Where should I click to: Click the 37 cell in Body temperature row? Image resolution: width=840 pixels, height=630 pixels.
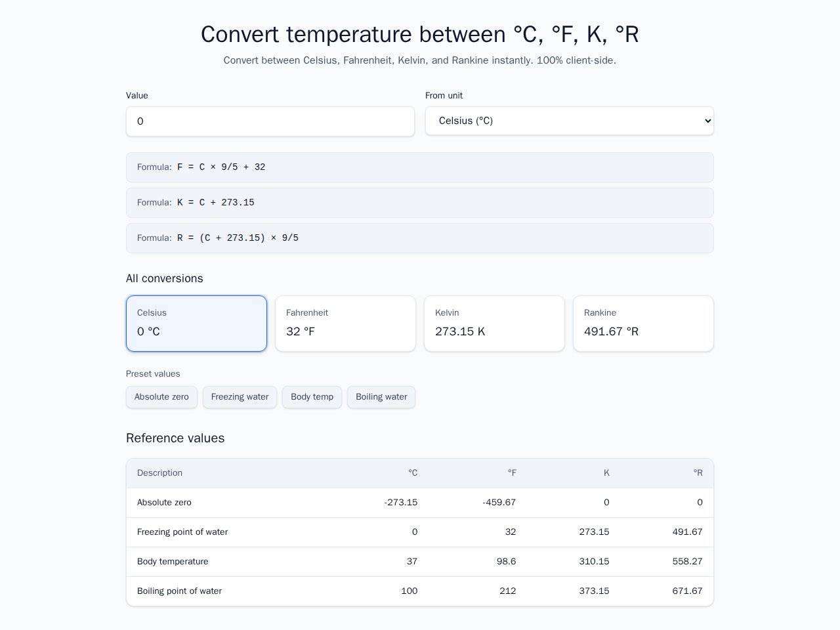coord(411,562)
